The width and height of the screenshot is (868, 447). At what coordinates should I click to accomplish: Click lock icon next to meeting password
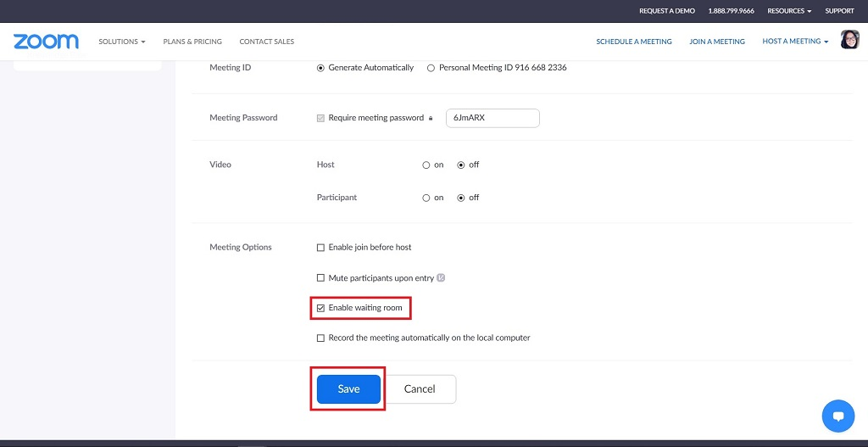[431, 119]
